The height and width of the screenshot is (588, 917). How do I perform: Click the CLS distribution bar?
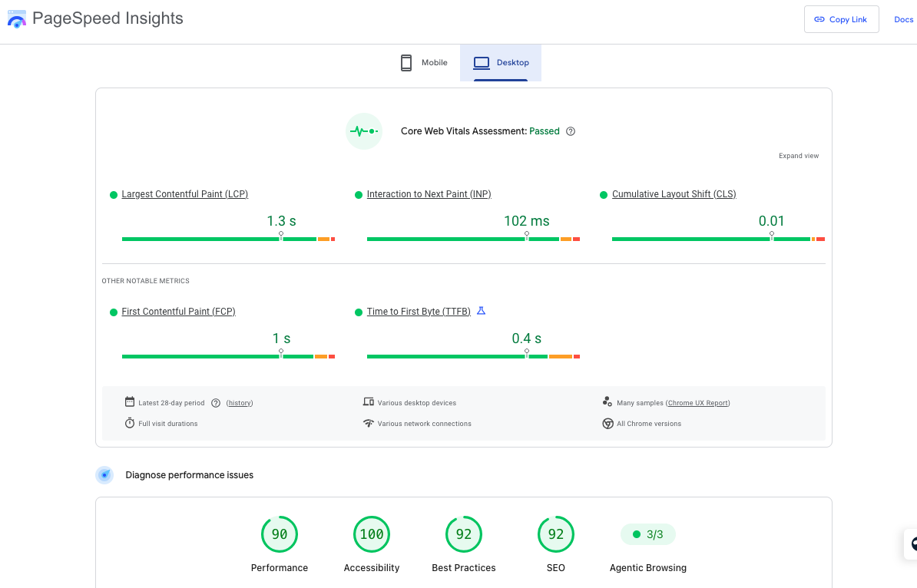click(718, 239)
